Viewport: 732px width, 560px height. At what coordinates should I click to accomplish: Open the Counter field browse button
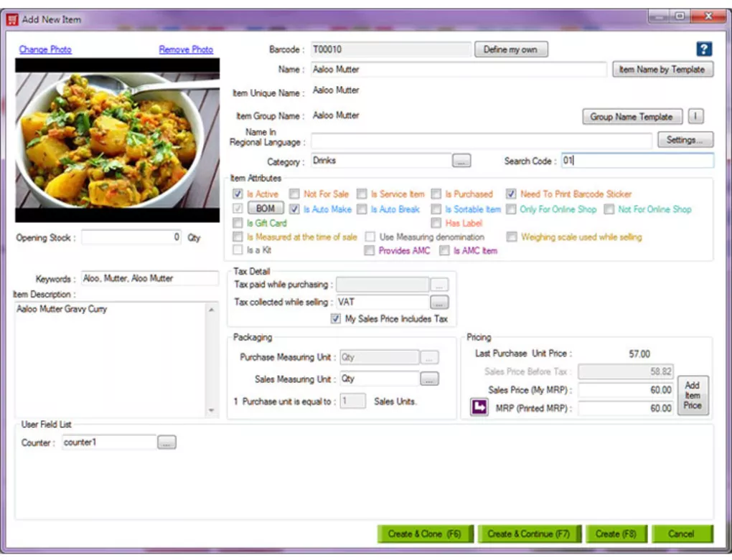(x=166, y=443)
